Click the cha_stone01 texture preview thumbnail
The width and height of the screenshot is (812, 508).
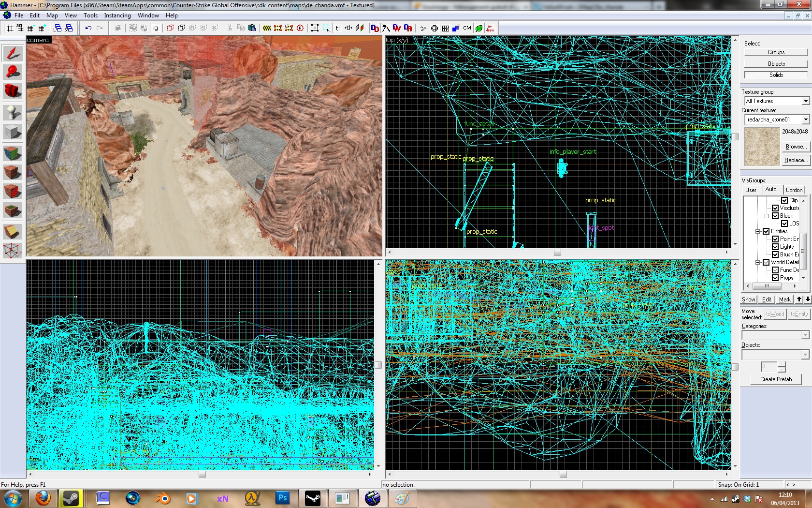(762, 147)
